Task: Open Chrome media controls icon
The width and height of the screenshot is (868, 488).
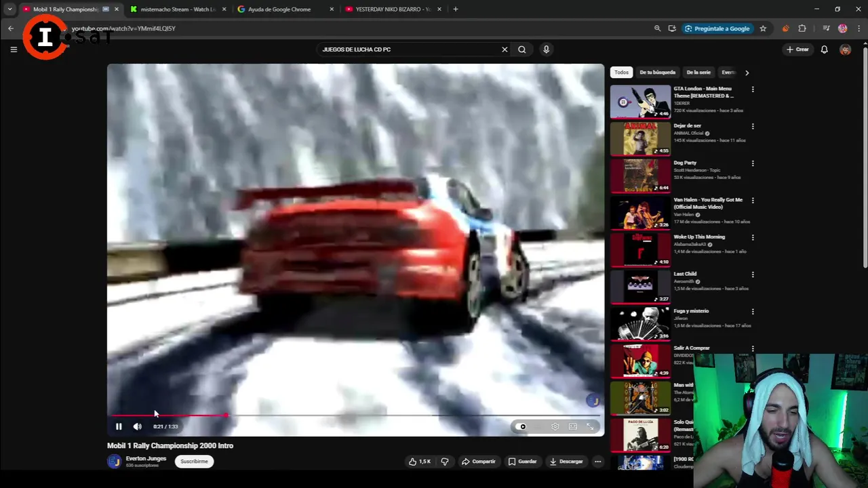Action: click(x=826, y=28)
